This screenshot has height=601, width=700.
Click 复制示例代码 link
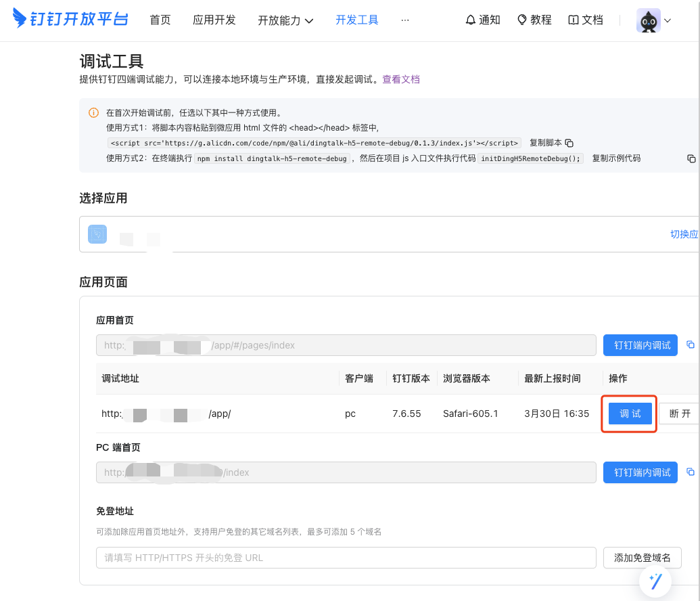point(616,158)
